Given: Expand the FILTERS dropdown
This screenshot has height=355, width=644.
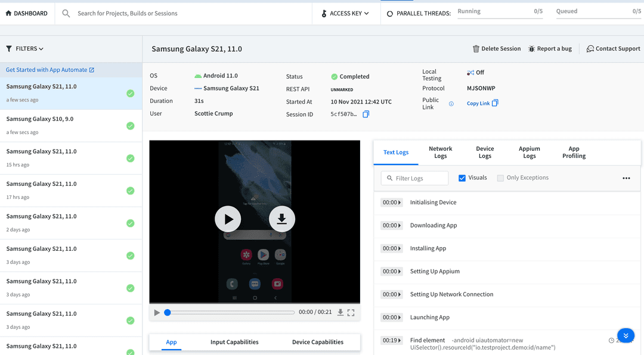Looking at the screenshot, I should pyautogui.click(x=25, y=49).
